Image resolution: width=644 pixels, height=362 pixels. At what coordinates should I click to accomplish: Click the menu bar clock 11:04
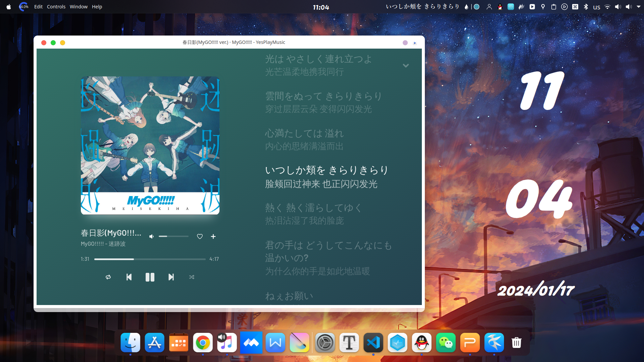pyautogui.click(x=321, y=7)
